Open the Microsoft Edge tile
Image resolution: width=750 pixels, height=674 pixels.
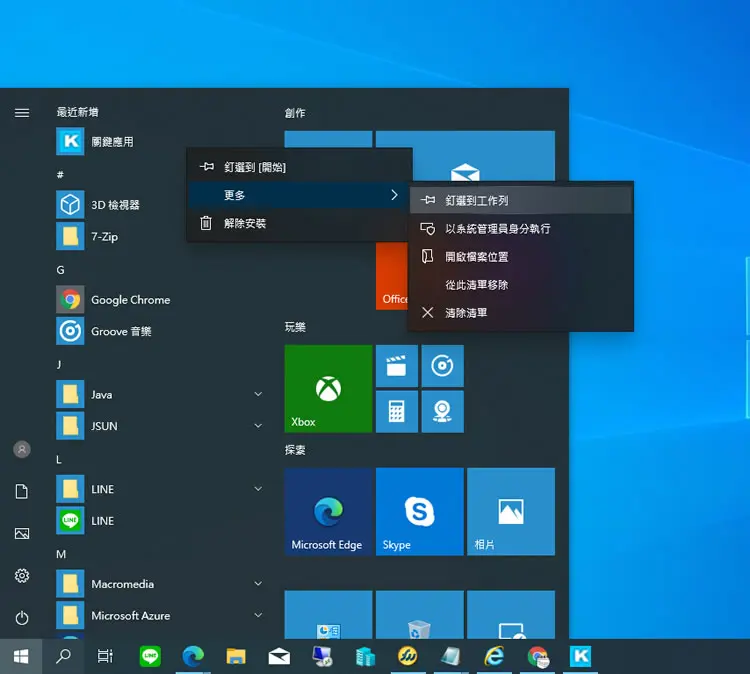click(328, 511)
